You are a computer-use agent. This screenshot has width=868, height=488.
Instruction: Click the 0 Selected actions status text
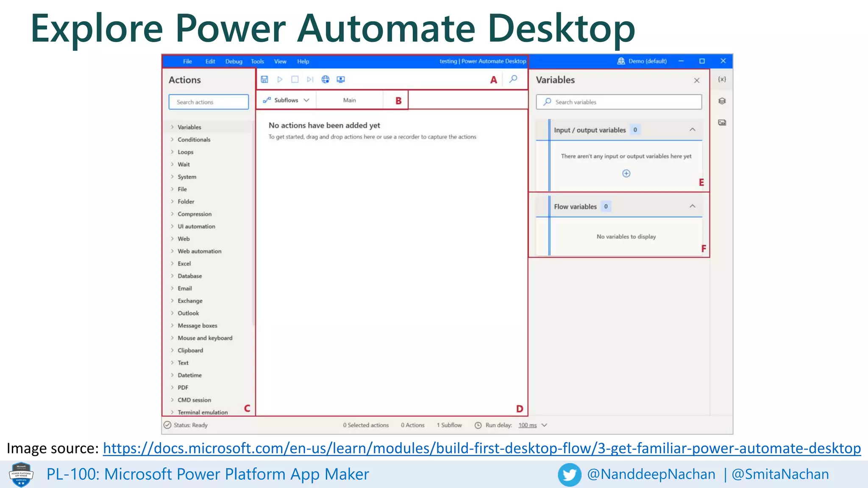tap(366, 425)
